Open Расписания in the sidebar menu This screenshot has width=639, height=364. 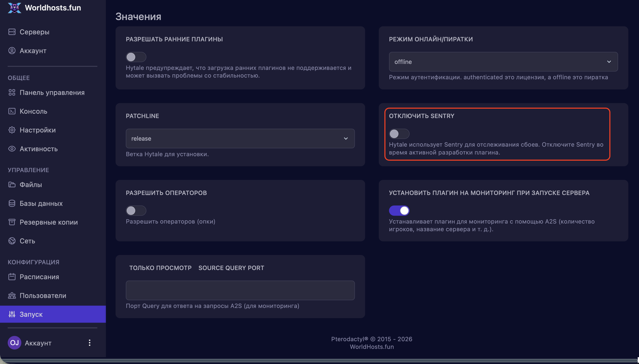[39, 277]
